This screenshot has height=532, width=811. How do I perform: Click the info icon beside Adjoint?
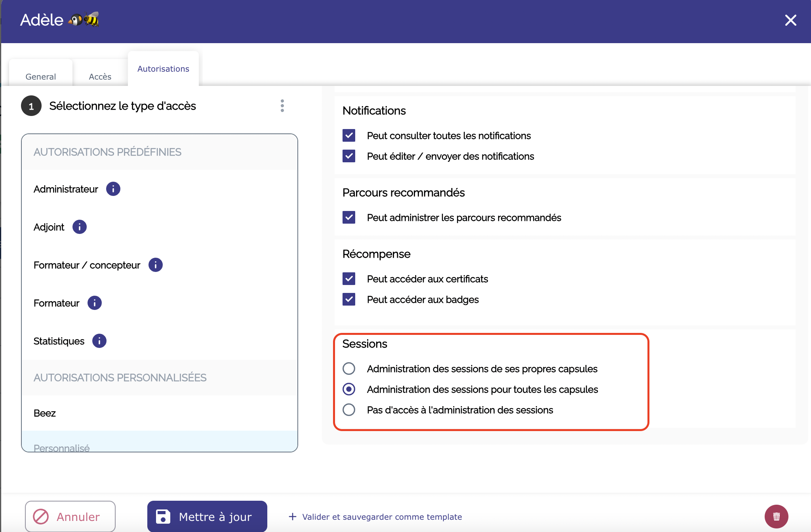[79, 227]
